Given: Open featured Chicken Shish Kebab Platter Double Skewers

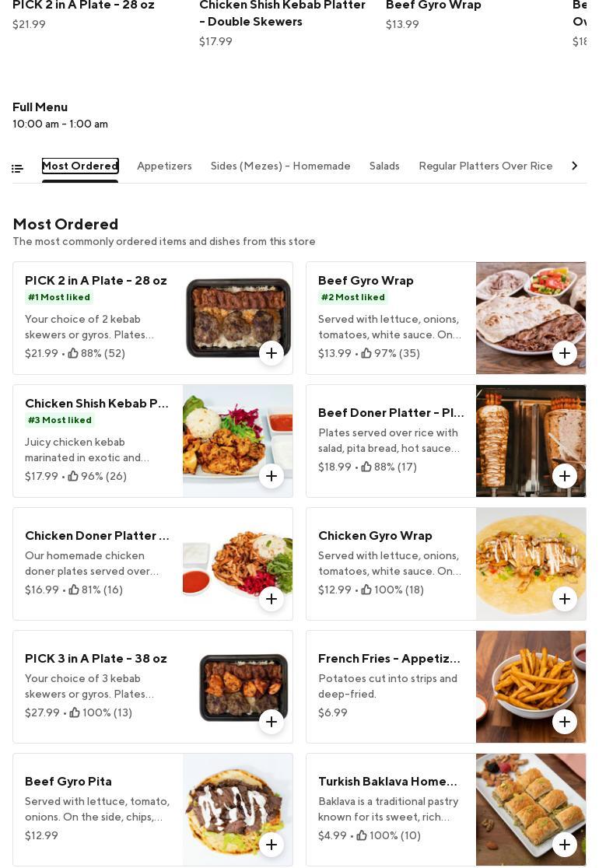Looking at the screenshot, I should [282, 13].
